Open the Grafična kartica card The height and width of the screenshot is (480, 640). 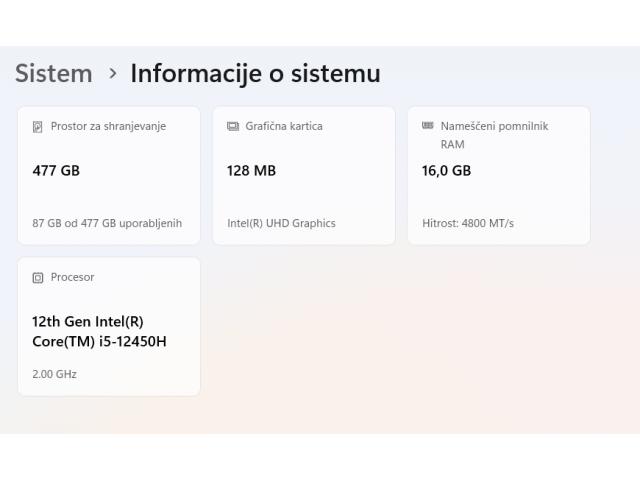303,176
